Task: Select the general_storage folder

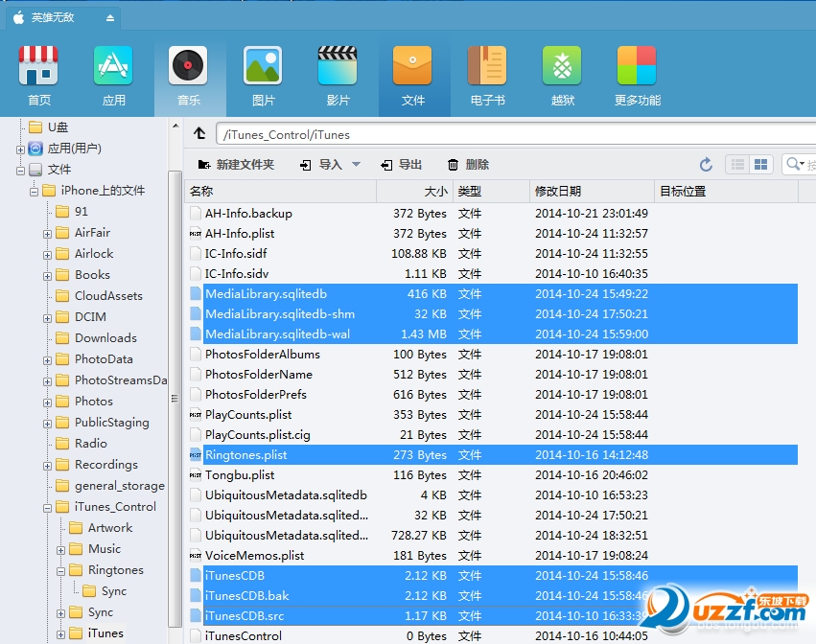Action: pos(110,486)
